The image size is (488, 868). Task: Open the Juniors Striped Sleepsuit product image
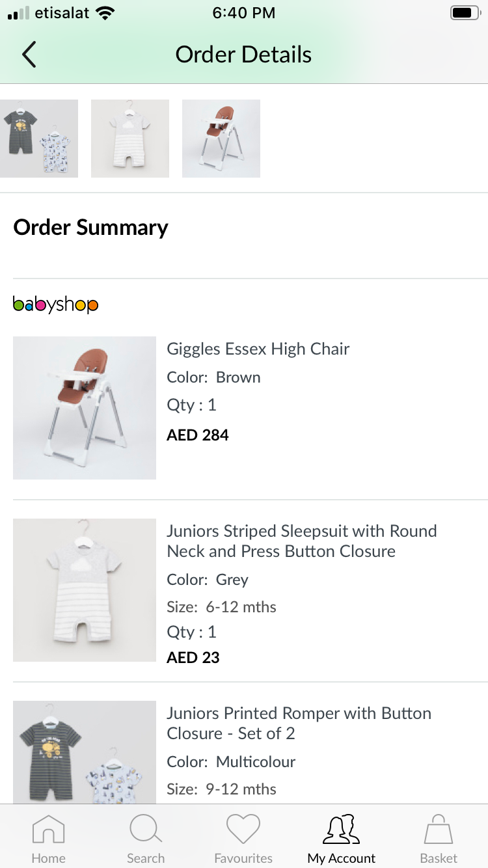(x=85, y=590)
